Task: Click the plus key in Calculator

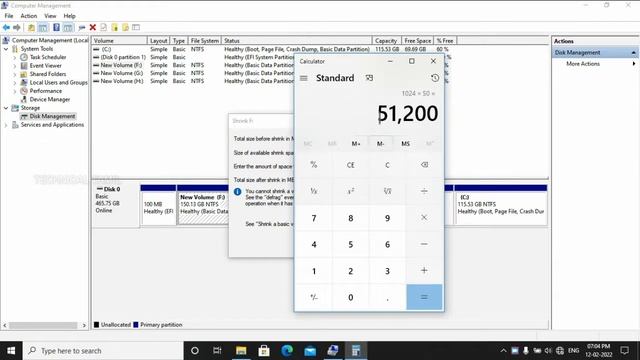Action: [x=424, y=271]
